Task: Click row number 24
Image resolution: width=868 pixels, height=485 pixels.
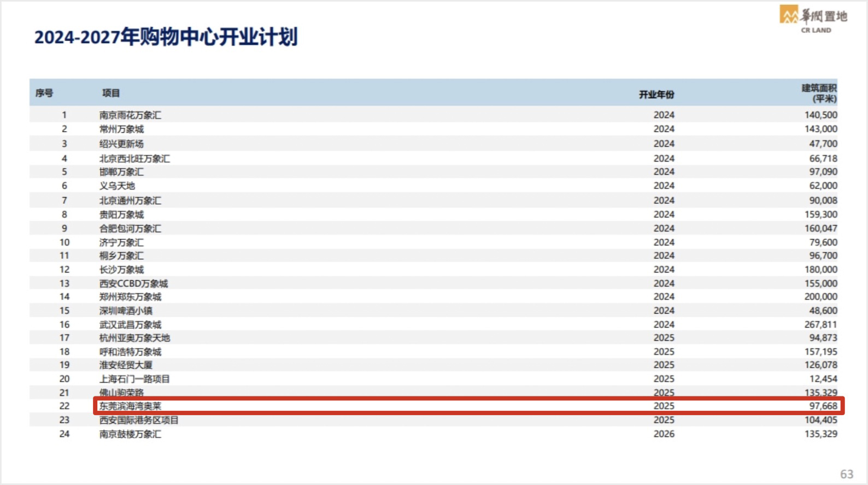Action: 64,434
